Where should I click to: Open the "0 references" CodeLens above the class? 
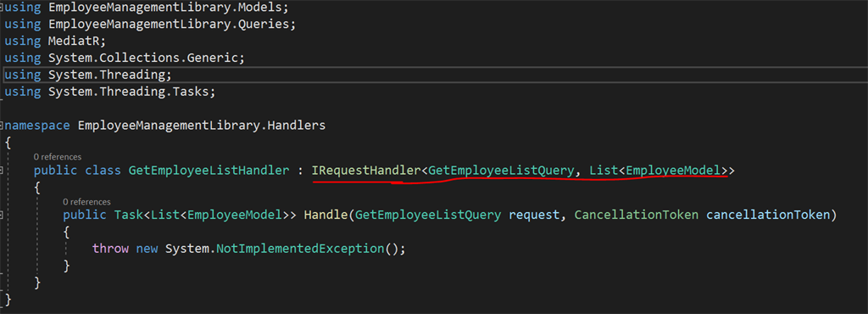[x=57, y=157]
